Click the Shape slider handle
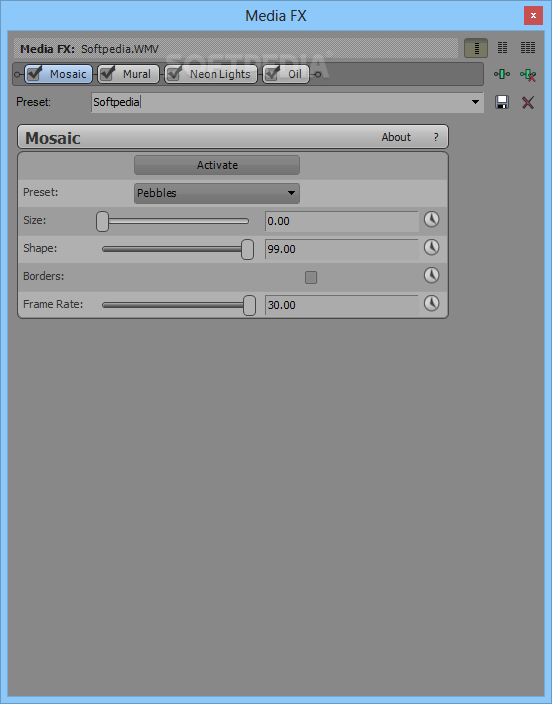 (247, 249)
